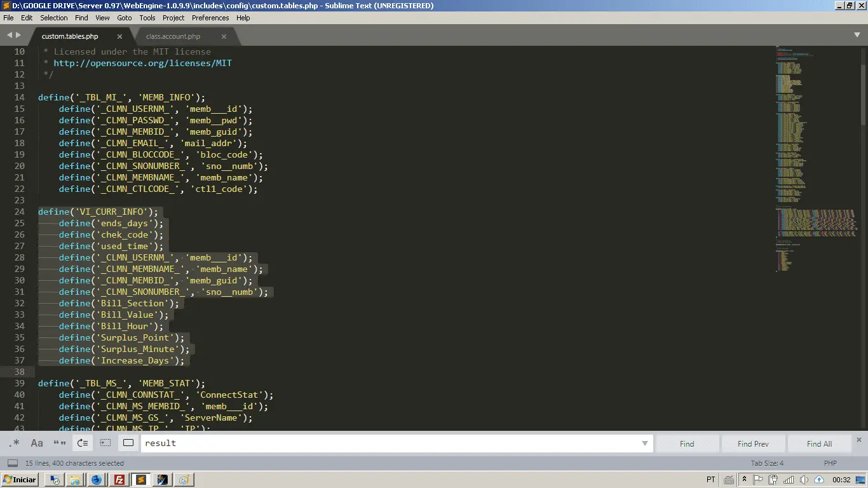The height and width of the screenshot is (488, 868).
Task: Click the Action Center flag tray icon
Action: point(758,480)
